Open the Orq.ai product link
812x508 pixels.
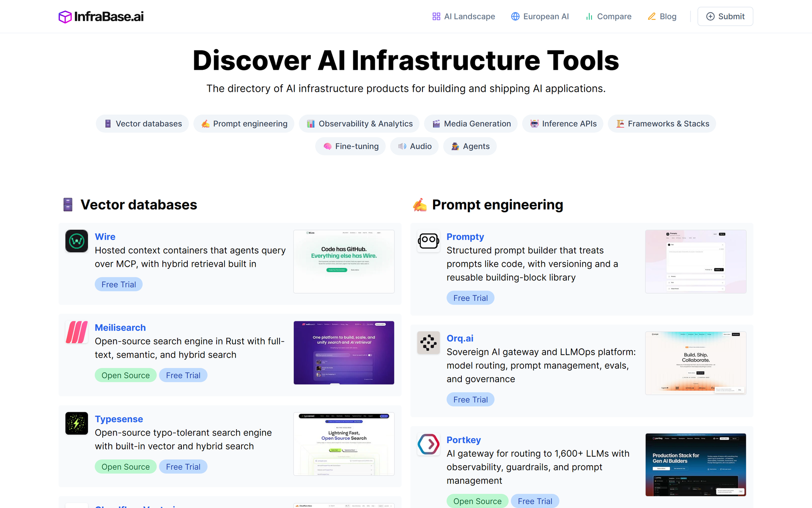click(460, 338)
